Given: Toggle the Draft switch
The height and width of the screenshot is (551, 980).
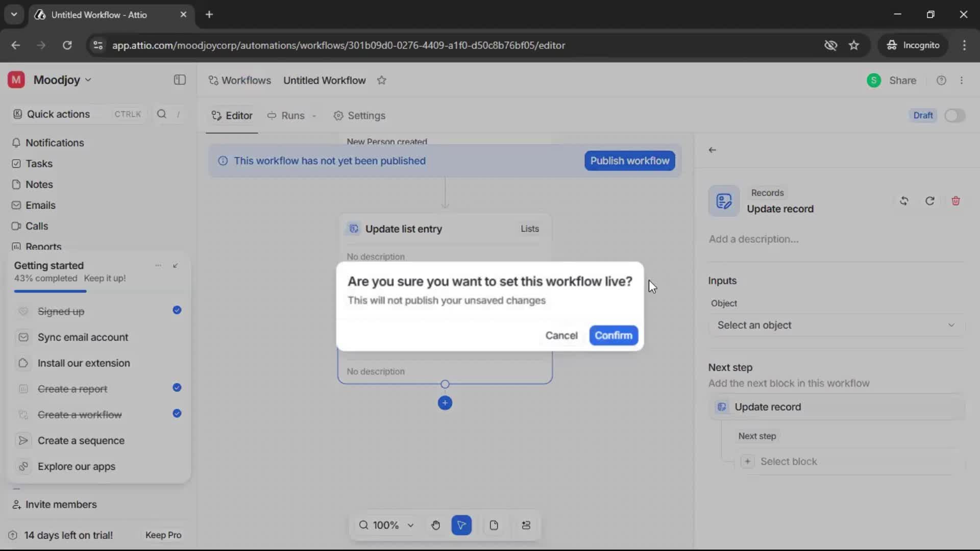Looking at the screenshot, I should tap(954, 115).
